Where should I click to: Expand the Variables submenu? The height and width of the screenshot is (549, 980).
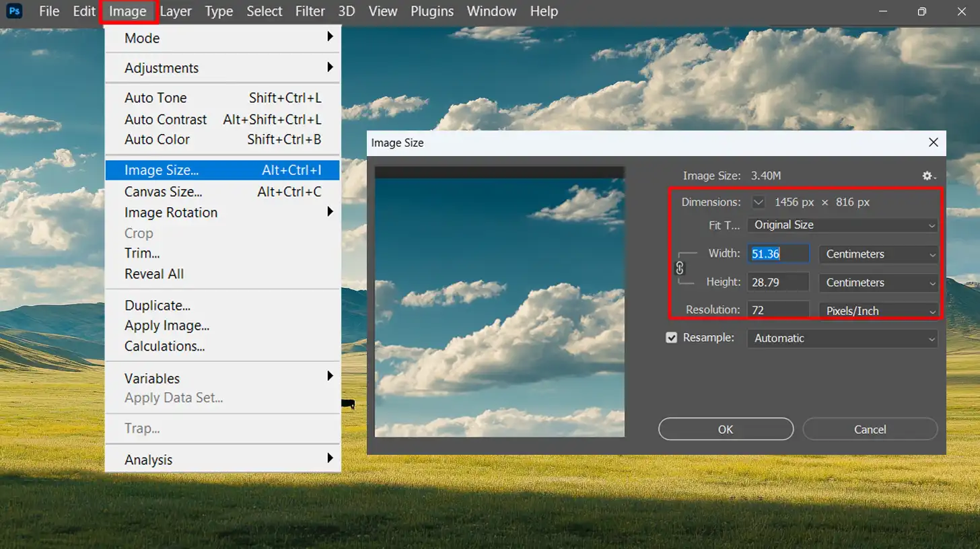tap(223, 378)
